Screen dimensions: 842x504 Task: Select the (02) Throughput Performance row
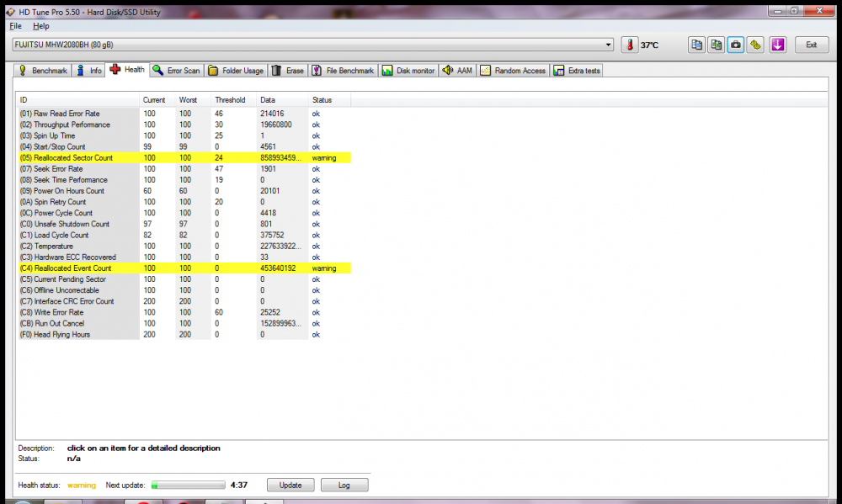pos(184,125)
